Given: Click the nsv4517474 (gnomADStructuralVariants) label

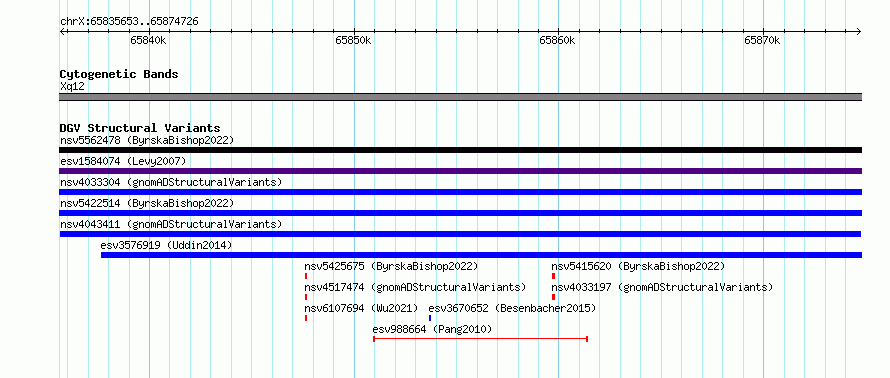Looking at the screenshot, I should point(415,287).
